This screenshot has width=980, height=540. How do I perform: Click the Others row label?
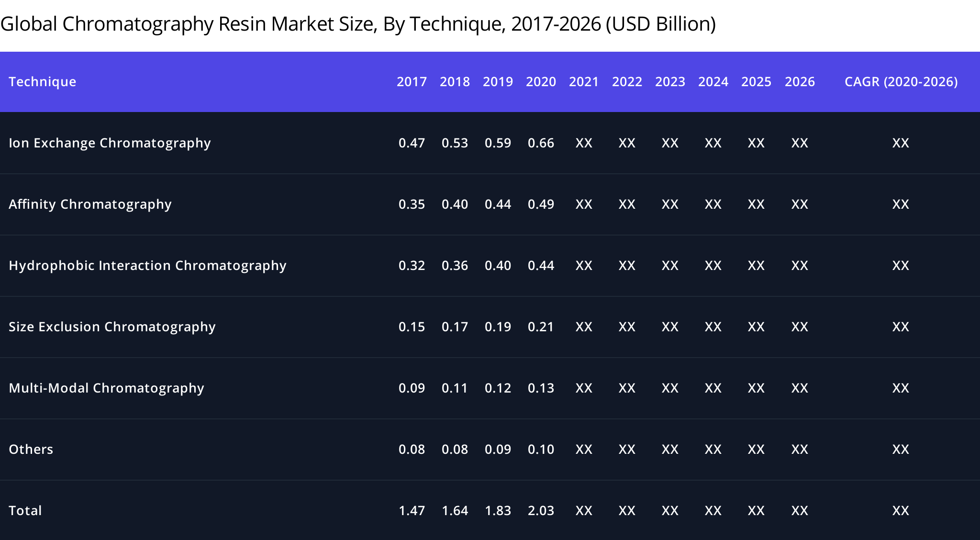click(x=31, y=450)
